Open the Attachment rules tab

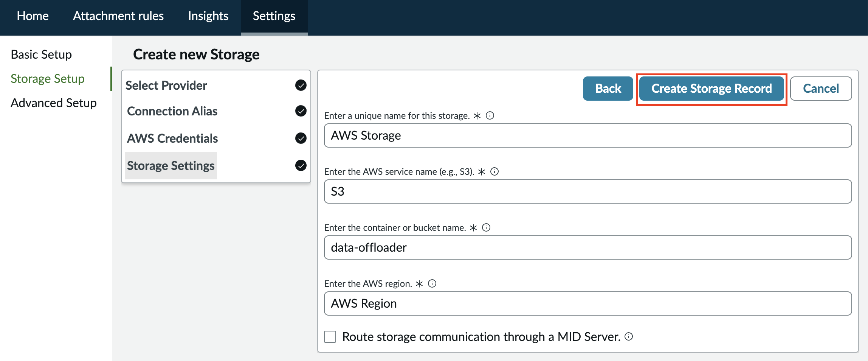(x=118, y=16)
